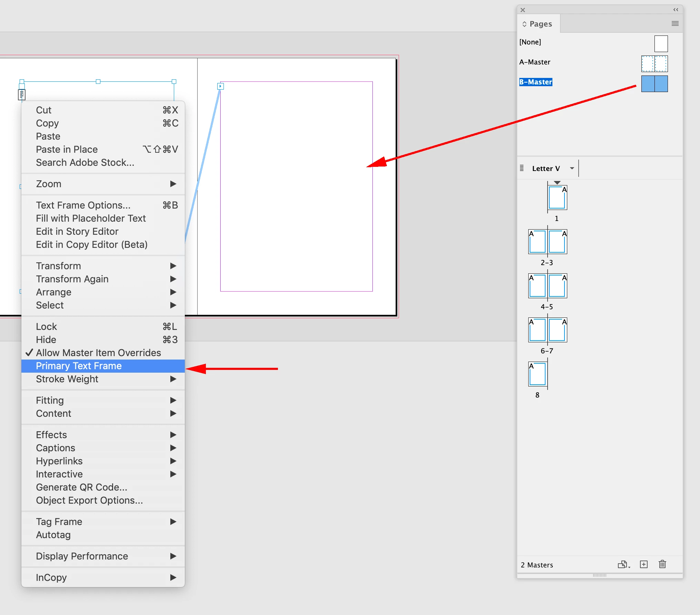Screen dimensions: 700x615
Task: Toggle Allow Master Item Overrides
Action: (98, 353)
